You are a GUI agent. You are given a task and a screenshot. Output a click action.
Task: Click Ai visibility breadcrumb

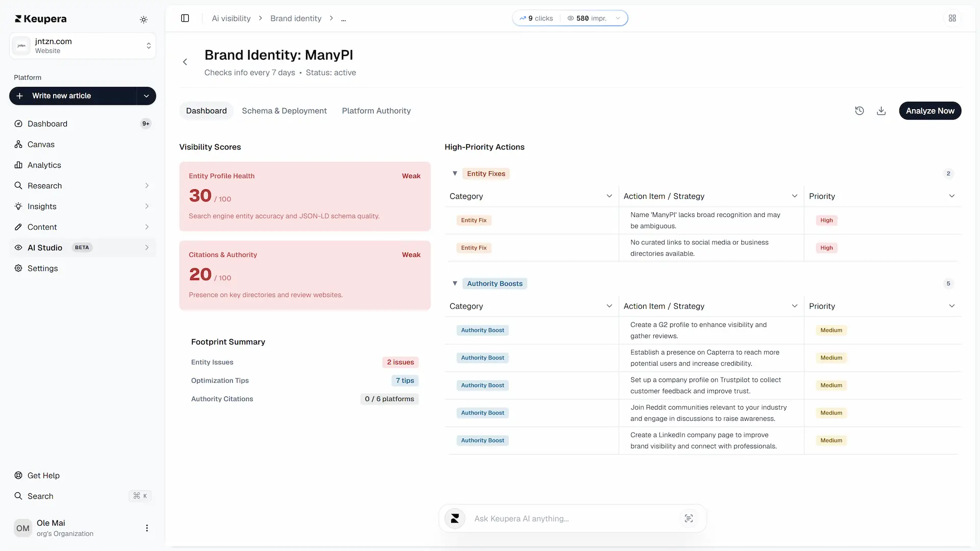pyautogui.click(x=231, y=18)
